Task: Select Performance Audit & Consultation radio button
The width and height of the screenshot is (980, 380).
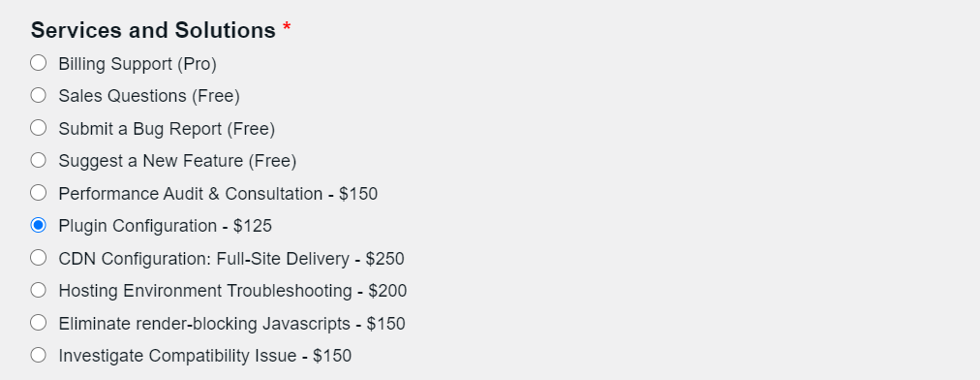Action: click(38, 193)
